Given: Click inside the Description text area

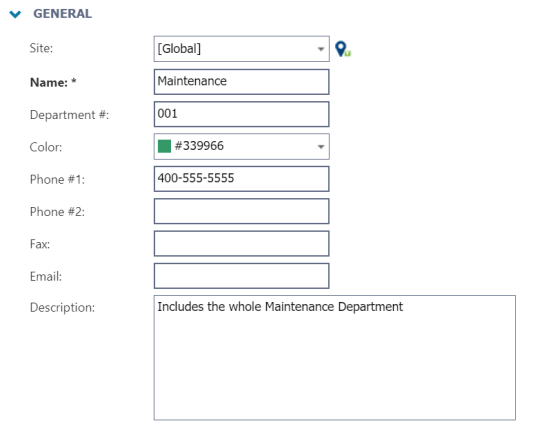Looking at the screenshot, I should point(335,358).
